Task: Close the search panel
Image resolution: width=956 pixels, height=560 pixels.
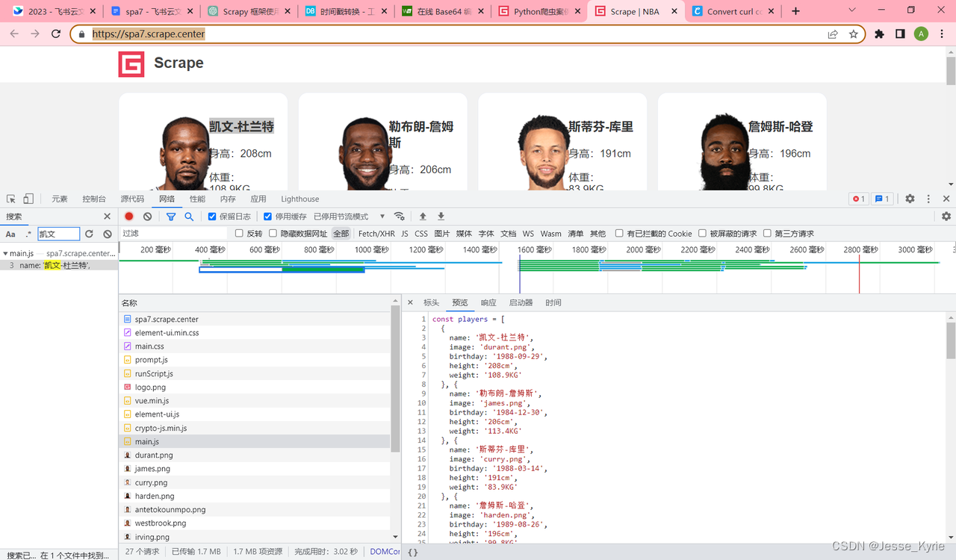Action: coord(107,217)
